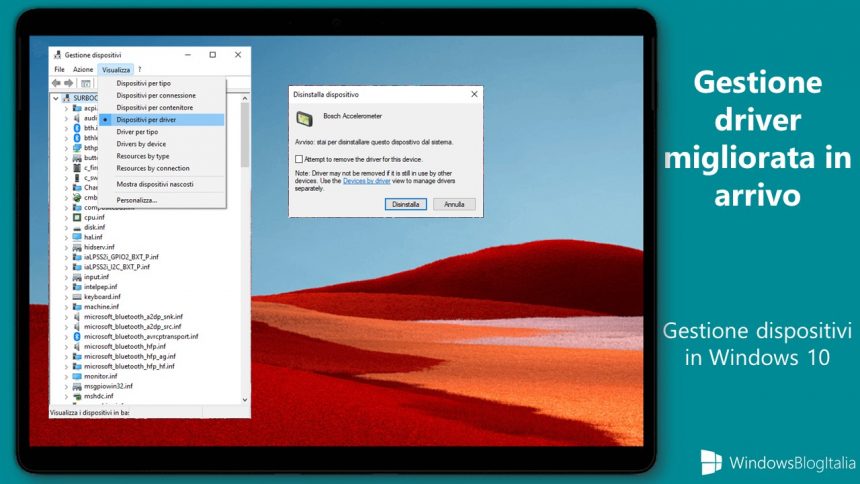
Task: Expand the hidserv.inf tree node
Action: click(66, 248)
